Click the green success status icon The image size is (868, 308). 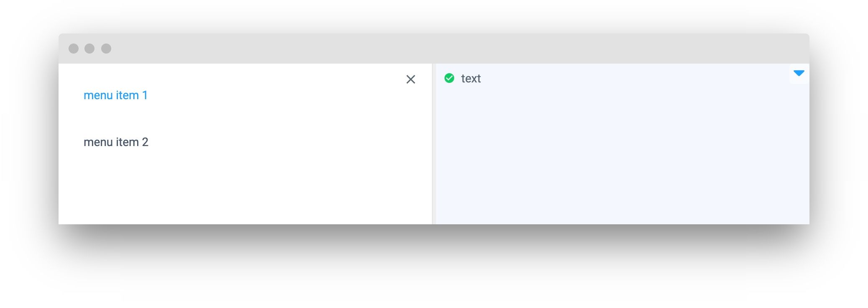point(449,78)
